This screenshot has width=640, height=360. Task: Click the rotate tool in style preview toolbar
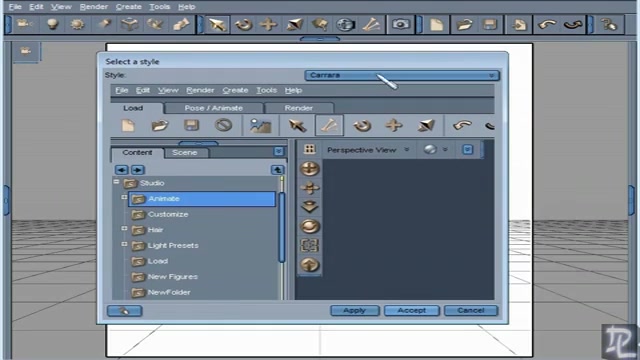(362, 125)
